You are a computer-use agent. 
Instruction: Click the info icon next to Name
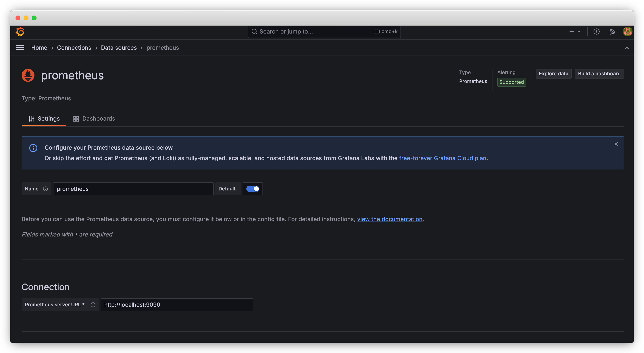coord(45,189)
